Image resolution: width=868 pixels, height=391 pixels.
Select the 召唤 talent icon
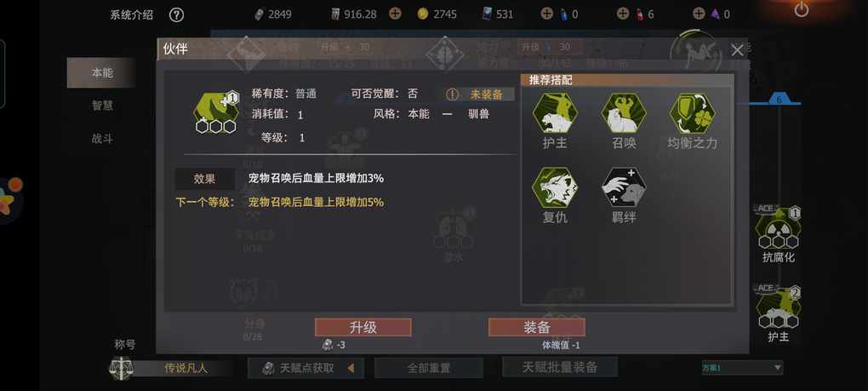coord(624,113)
